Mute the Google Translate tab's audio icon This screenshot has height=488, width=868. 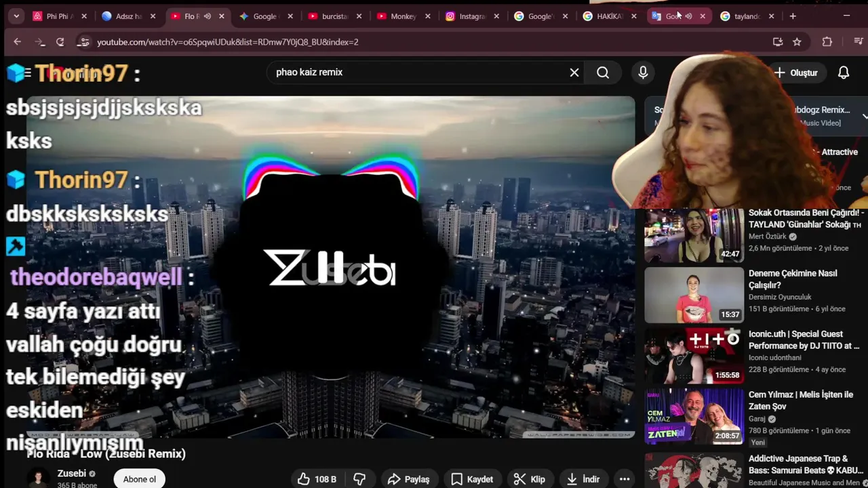coord(688,16)
